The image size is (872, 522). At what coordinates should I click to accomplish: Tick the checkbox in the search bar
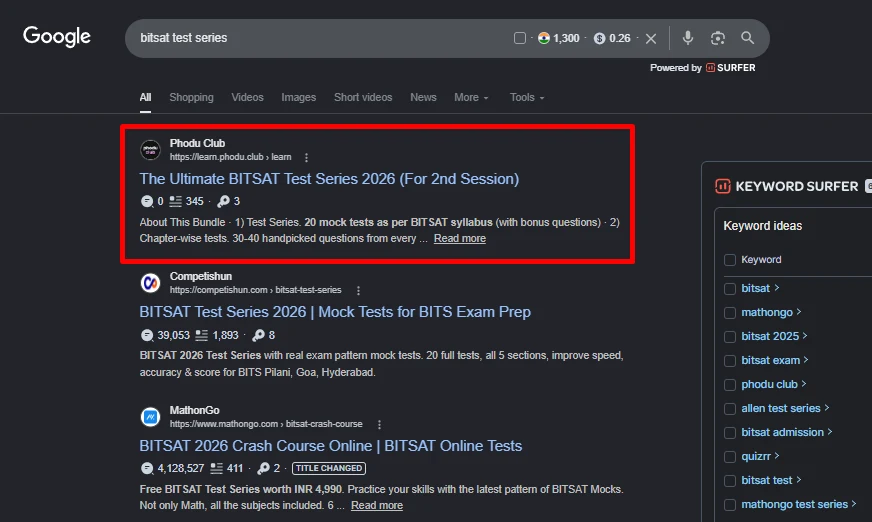[520, 38]
